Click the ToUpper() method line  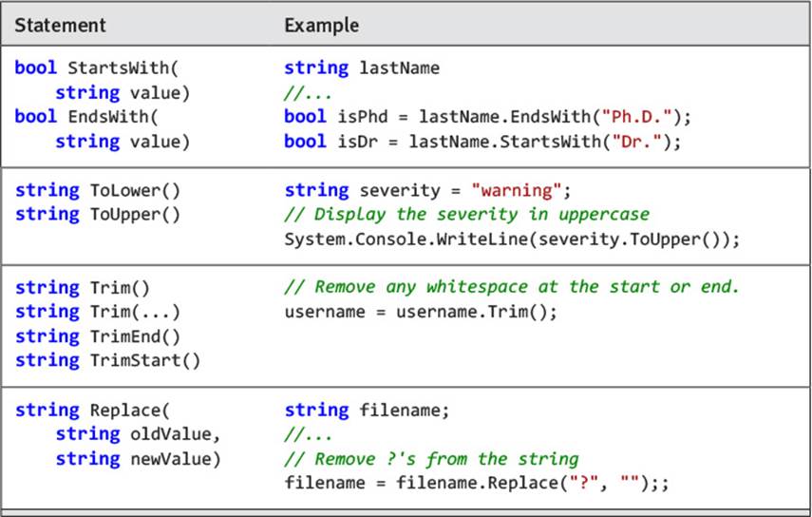coord(98,215)
